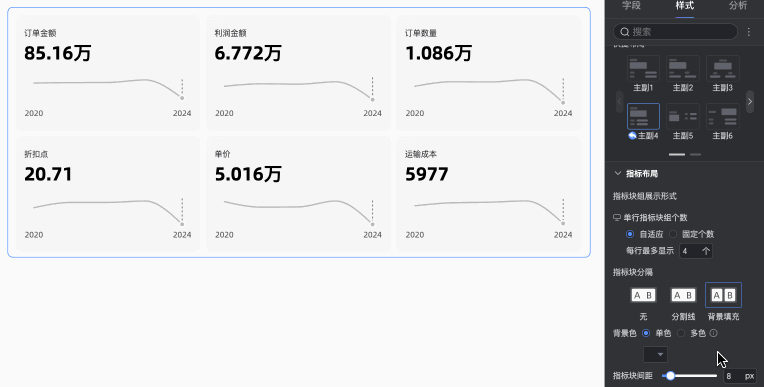Select the 单色 background radio button
The image size is (764, 387).
(646, 333)
